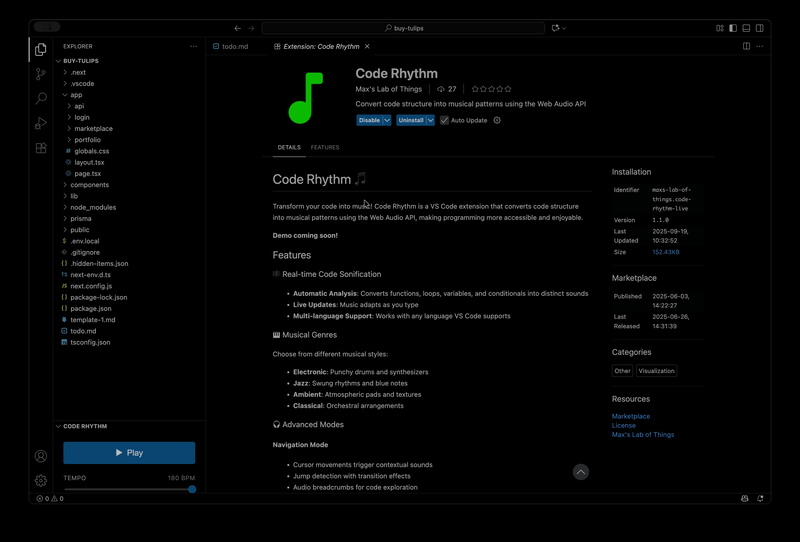Open the Copilot chat icon in title bar
Viewport: 800px width, 542px height.
click(x=555, y=28)
